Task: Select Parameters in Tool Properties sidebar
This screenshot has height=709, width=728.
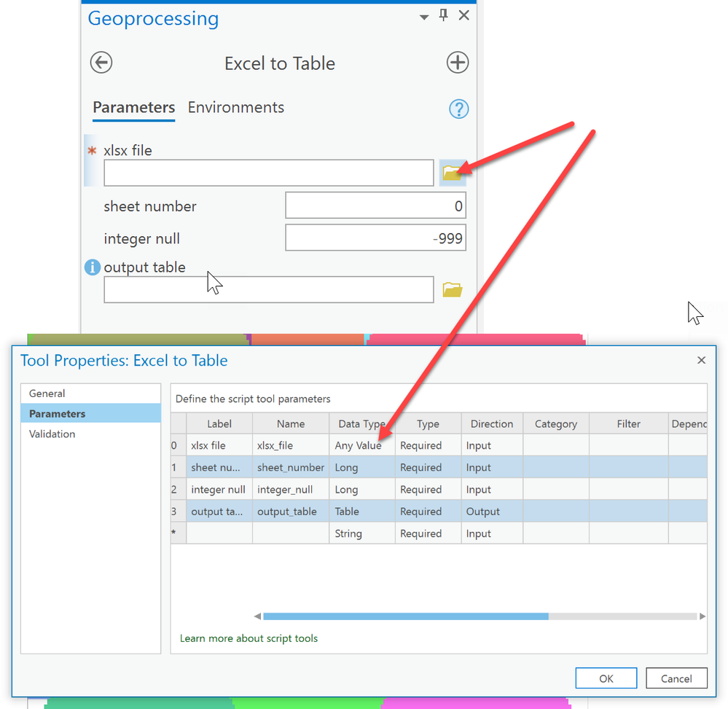Action: tap(90, 413)
